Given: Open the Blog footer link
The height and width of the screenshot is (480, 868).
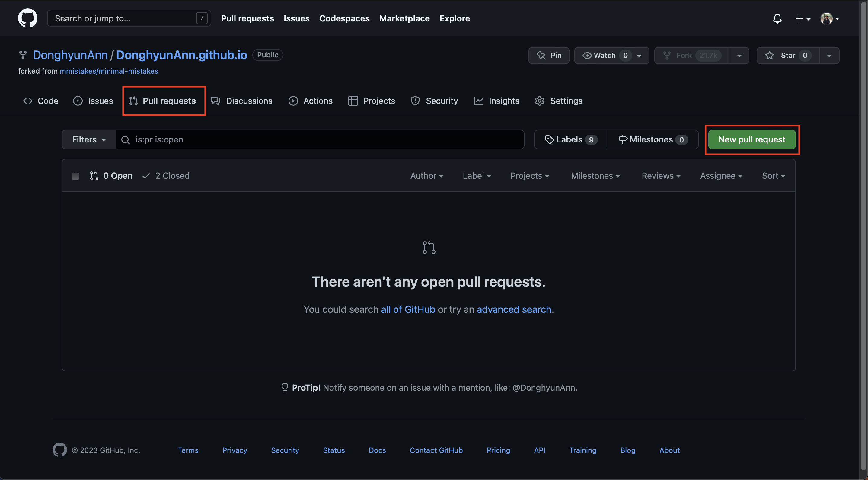Looking at the screenshot, I should pyautogui.click(x=628, y=450).
